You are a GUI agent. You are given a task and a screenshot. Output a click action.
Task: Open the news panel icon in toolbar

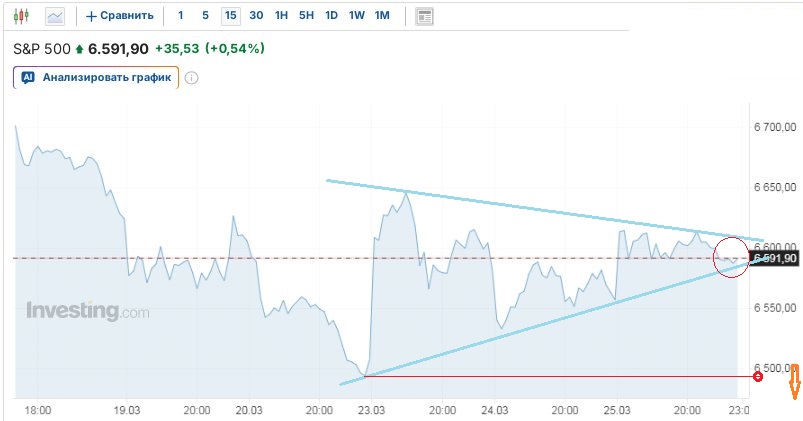click(x=425, y=16)
